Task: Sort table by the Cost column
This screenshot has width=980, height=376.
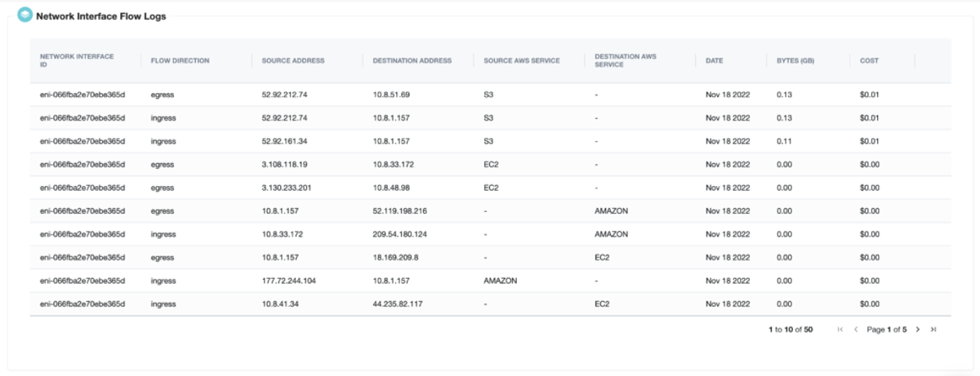Action: click(869, 60)
